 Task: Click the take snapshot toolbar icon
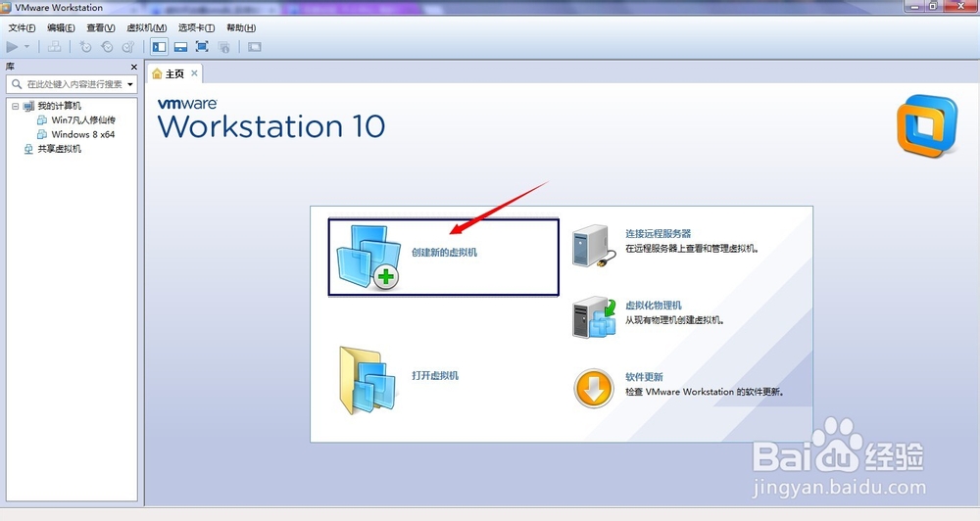[85, 47]
